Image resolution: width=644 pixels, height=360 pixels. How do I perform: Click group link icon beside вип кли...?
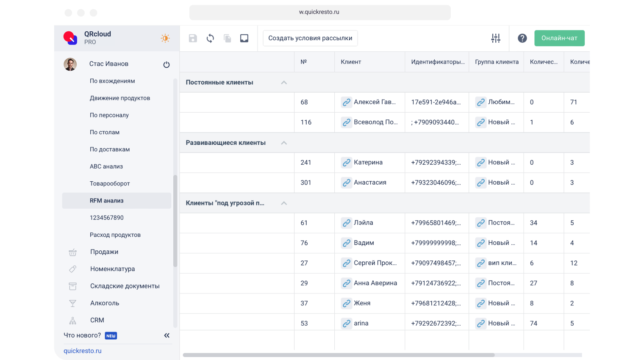point(481,263)
